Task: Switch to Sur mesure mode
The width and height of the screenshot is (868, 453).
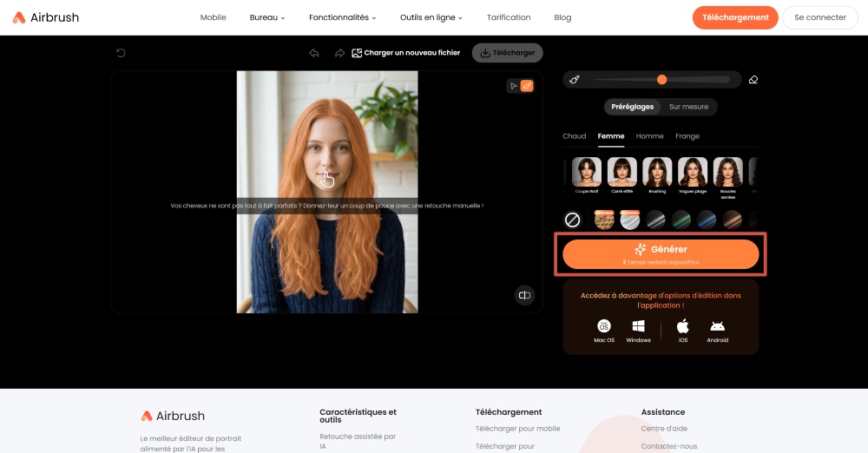Action: click(x=688, y=107)
